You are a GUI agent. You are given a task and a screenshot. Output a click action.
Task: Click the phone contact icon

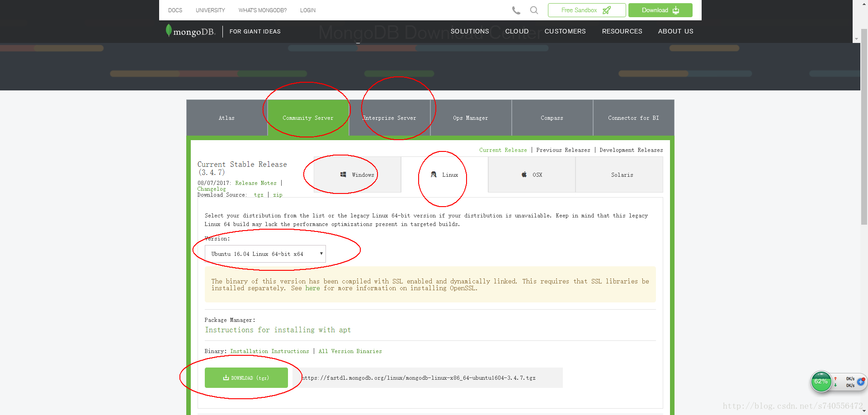pyautogui.click(x=516, y=10)
